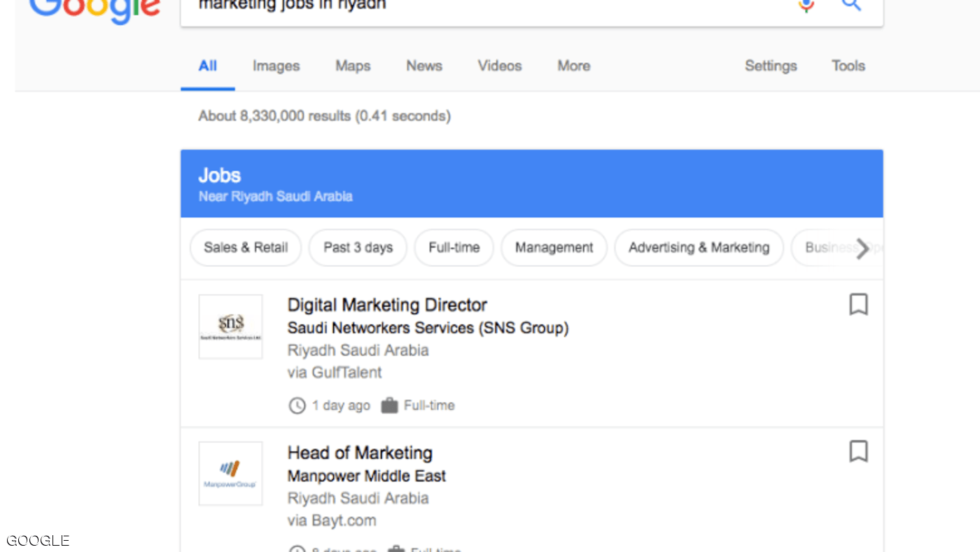This screenshot has width=980, height=552.
Task: Bookmark the Digital Marketing Director job
Action: click(858, 305)
